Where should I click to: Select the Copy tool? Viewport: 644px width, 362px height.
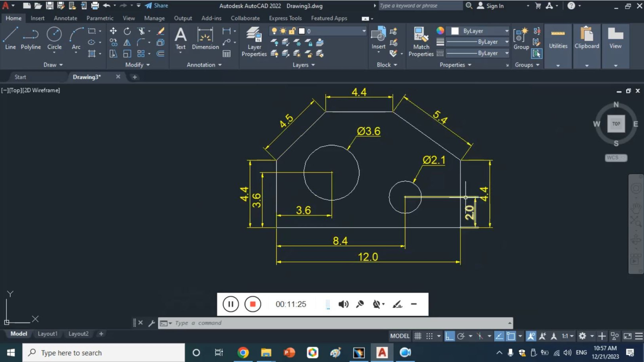(113, 43)
